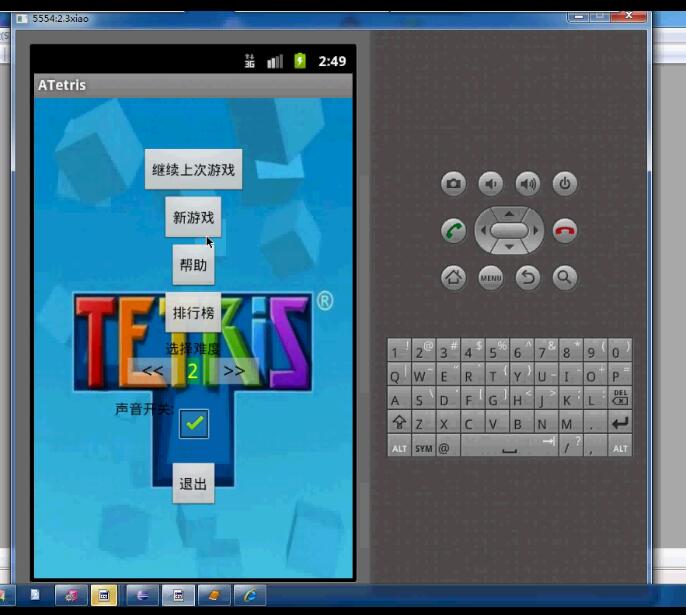Click the left ALT key
Image resolution: width=686 pixels, height=615 pixels.
point(399,447)
